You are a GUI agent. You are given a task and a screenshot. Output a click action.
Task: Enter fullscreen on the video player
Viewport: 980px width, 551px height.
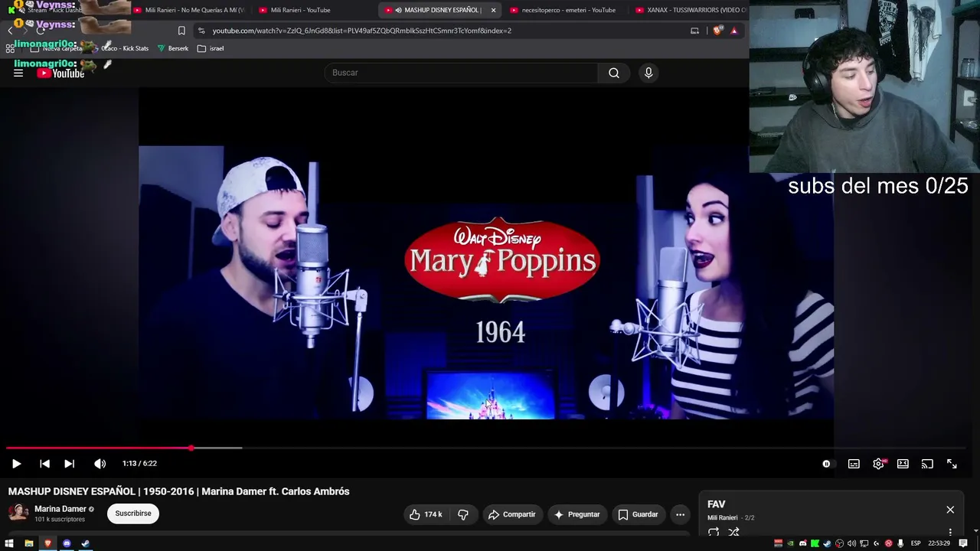pos(952,464)
